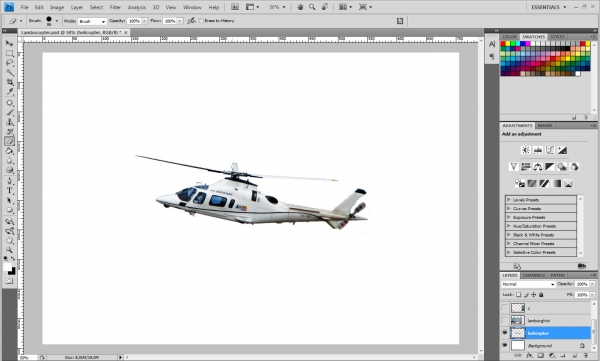
Task: Add an Exposure adjustment
Action: click(x=562, y=150)
